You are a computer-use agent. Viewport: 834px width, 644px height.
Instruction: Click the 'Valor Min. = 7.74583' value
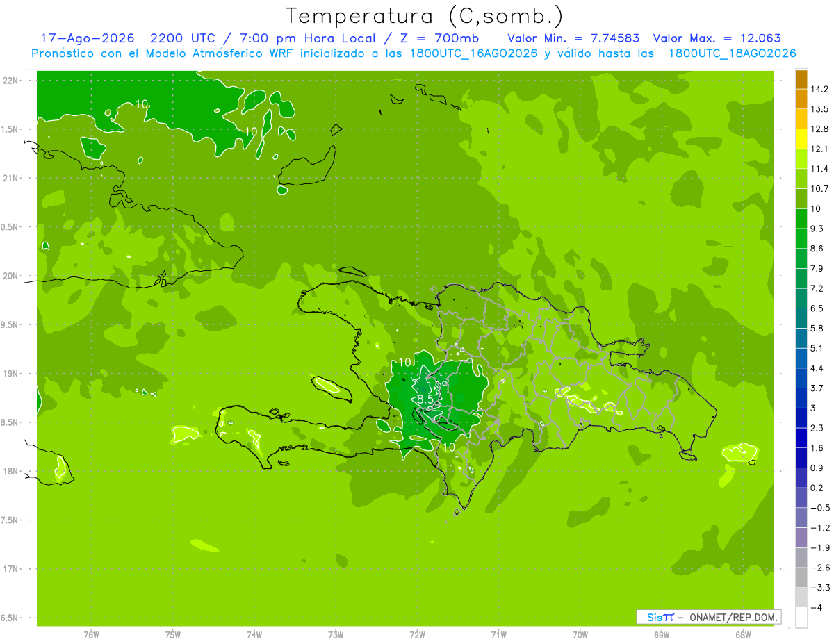(573, 38)
